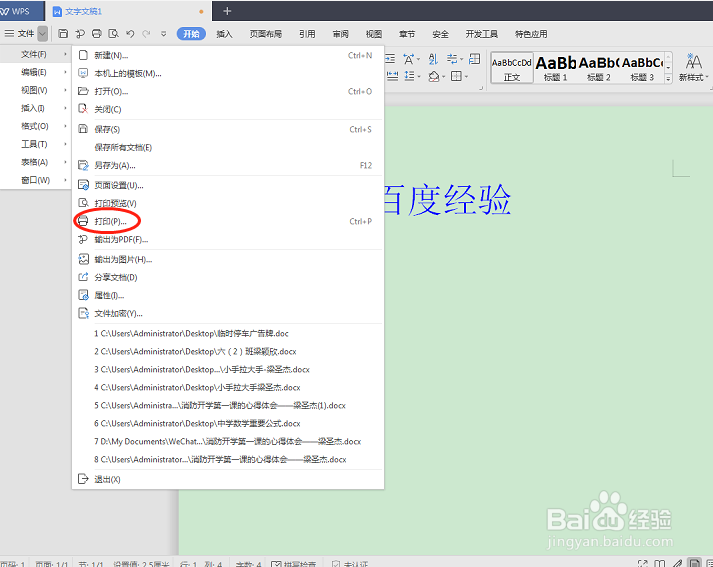Expand the styles gallery more arrow
The height and width of the screenshot is (567, 713).
(x=668, y=79)
